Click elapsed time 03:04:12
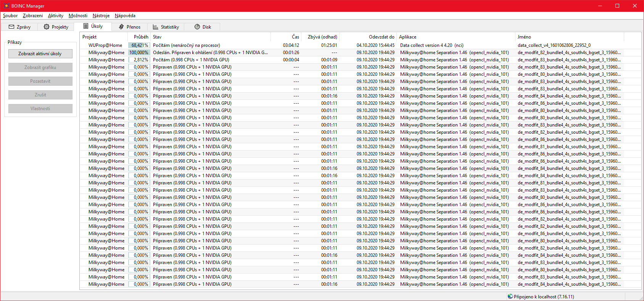The height and width of the screenshot is (301, 644). pos(291,45)
